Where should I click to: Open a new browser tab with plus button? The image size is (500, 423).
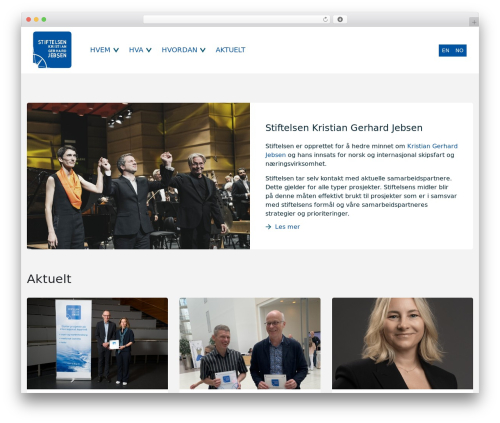(474, 22)
